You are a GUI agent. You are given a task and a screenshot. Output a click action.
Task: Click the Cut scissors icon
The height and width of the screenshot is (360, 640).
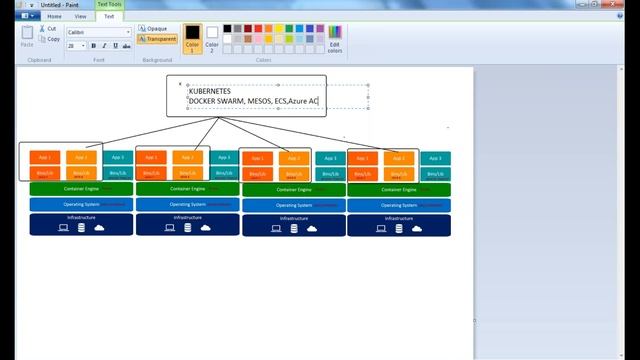click(42, 29)
